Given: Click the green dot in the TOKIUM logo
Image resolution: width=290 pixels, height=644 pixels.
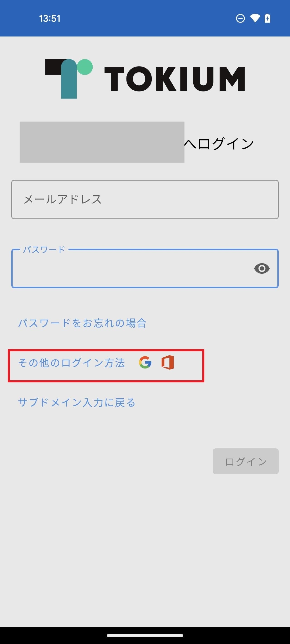Looking at the screenshot, I should click(85, 66).
